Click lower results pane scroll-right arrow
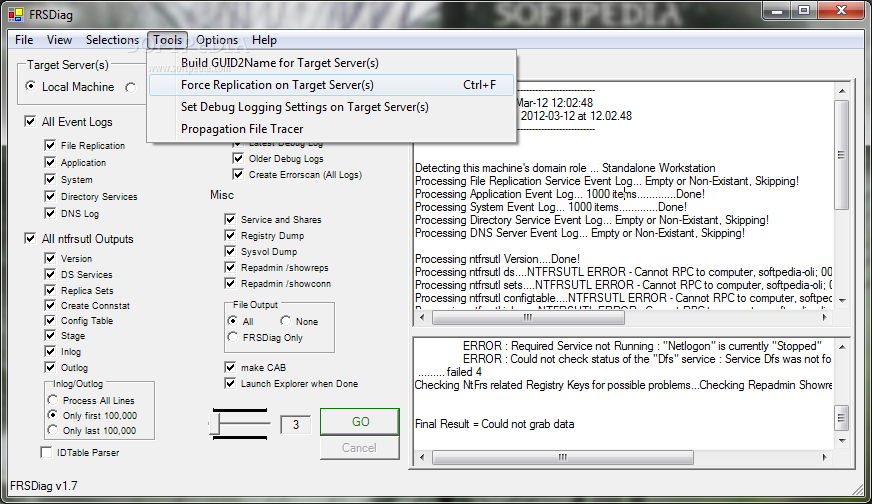This screenshot has height=504, width=872. 824,457
